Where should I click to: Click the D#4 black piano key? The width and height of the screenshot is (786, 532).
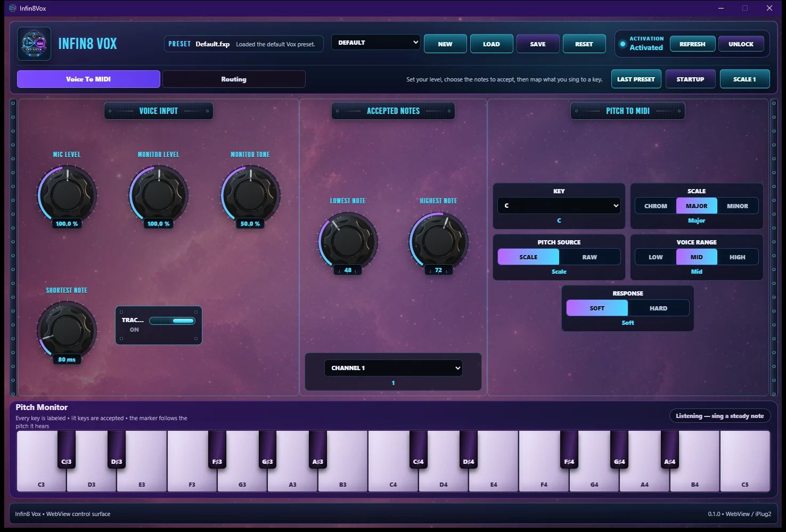pyautogui.click(x=469, y=449)
